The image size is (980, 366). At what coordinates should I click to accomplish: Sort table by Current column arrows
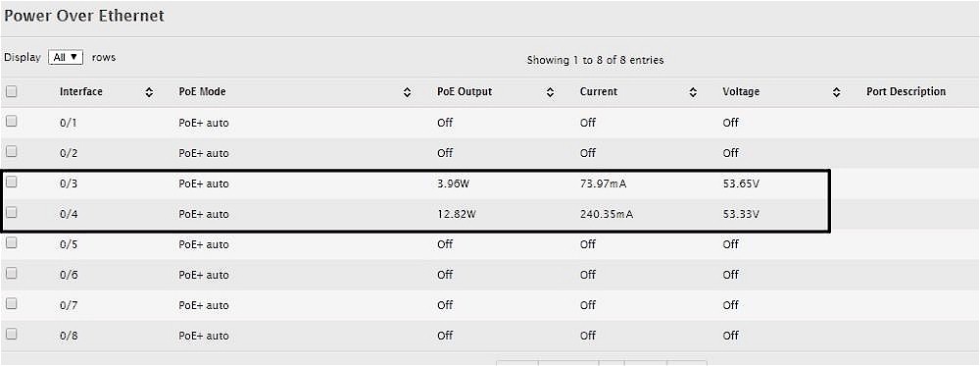click(693, 92)
